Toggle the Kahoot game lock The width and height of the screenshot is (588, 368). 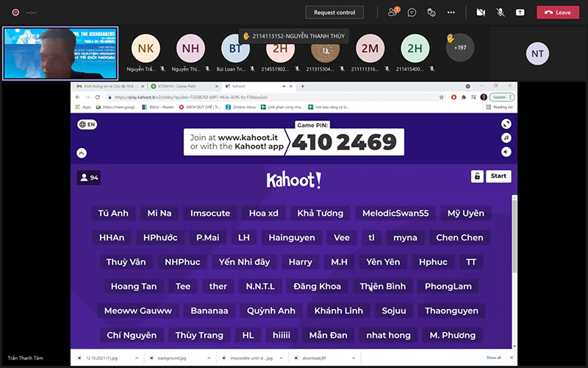click(477, 176)
